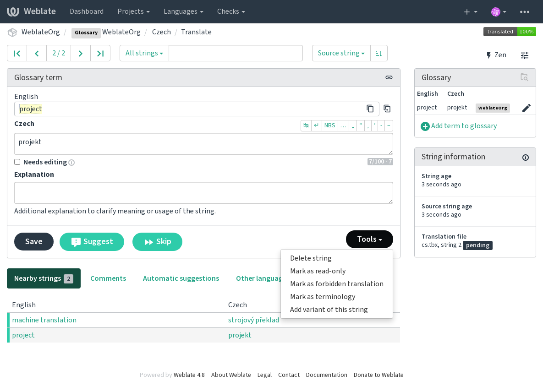Collapse the Tools dropdown
This screenshot has width=543, height=392.
tap(369, 239)
